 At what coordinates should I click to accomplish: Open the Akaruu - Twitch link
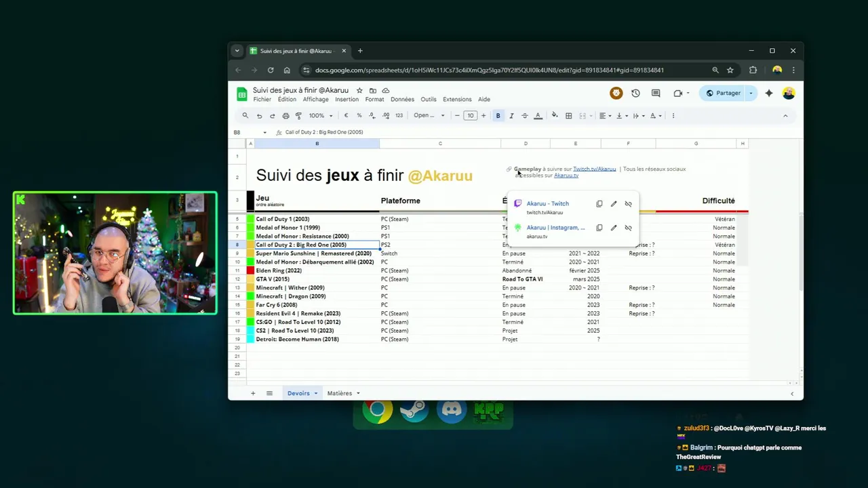547,203
